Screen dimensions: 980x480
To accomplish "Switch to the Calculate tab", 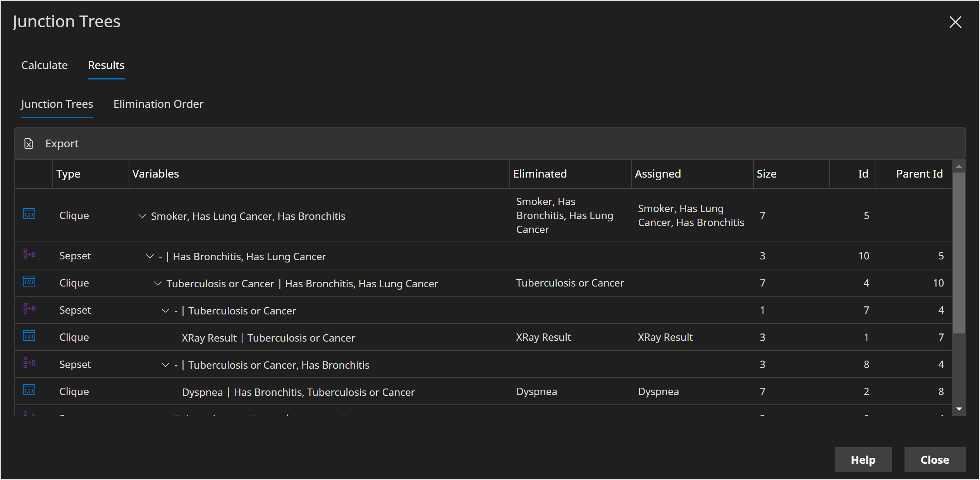I will click(45, 65).
